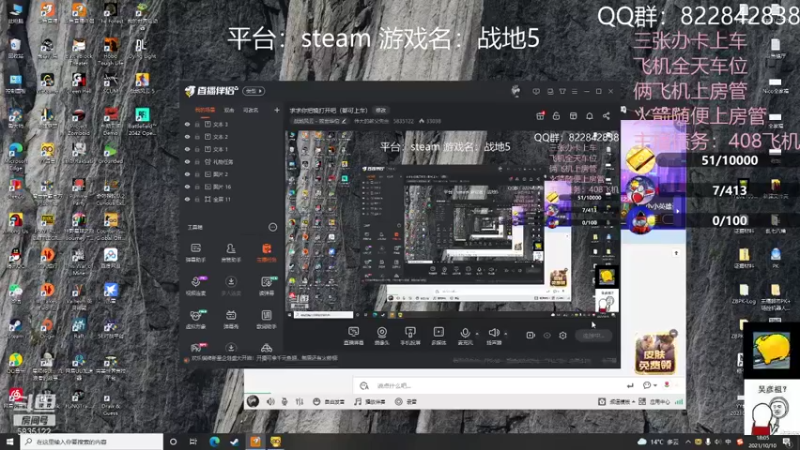The height and width of the screenshot is (450, 800).
Task: Add a 手机投屏 phone screen source
Action: click(410, 336)
